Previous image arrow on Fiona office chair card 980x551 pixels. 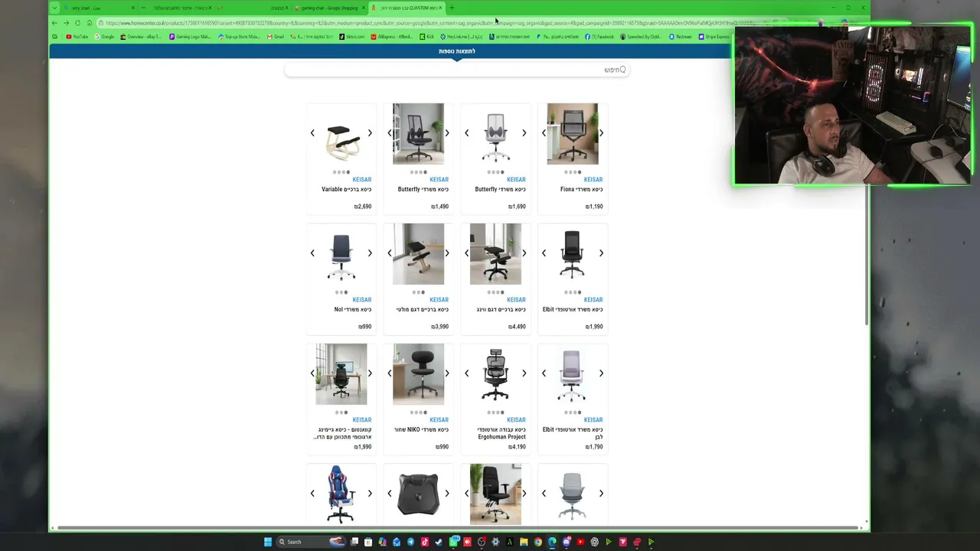(544, 133)
